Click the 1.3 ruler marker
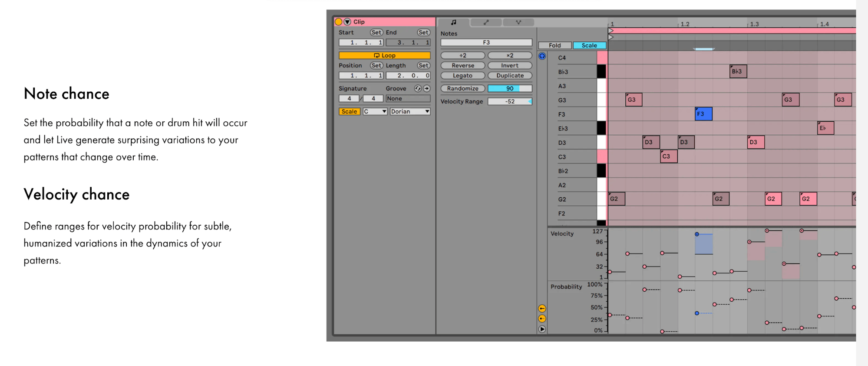Screen dimensions: 868x366 point(754,24)
